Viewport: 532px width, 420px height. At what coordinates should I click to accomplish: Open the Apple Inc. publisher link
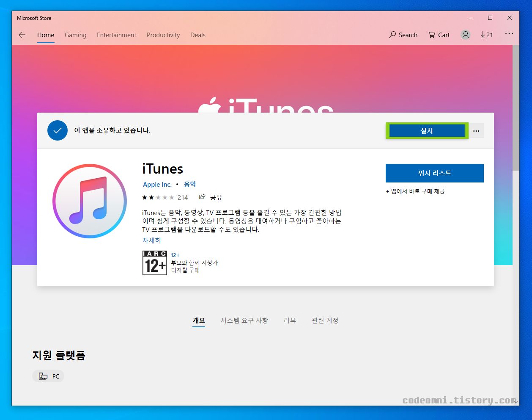157,185
